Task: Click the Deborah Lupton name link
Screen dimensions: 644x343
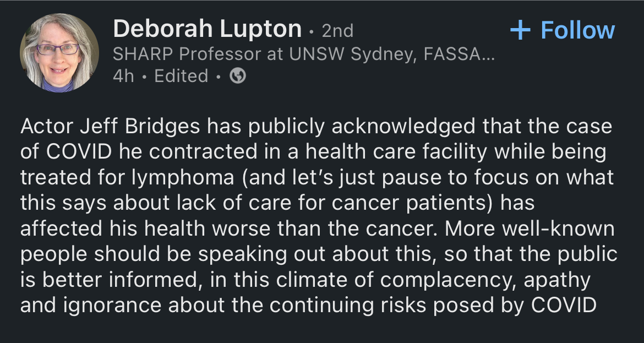Action: [x=208, y=29]
